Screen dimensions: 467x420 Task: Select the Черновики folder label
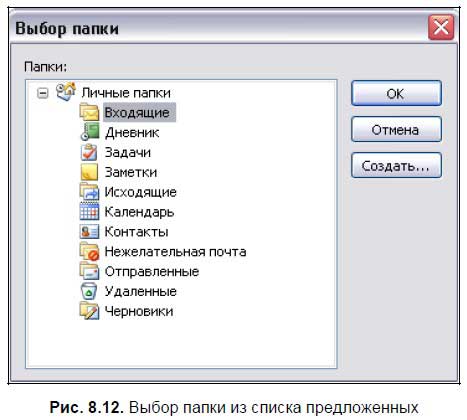coord(139,311)
